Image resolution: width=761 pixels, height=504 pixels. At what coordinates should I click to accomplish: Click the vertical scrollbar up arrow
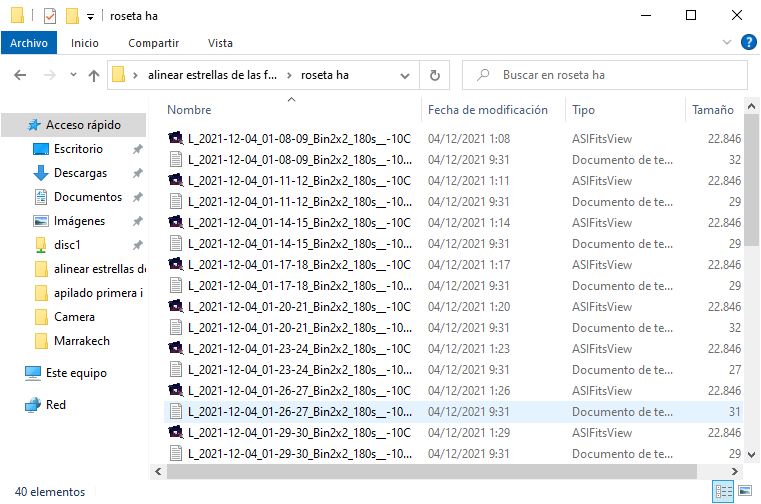pyautogui.click(x=751, y=106)
